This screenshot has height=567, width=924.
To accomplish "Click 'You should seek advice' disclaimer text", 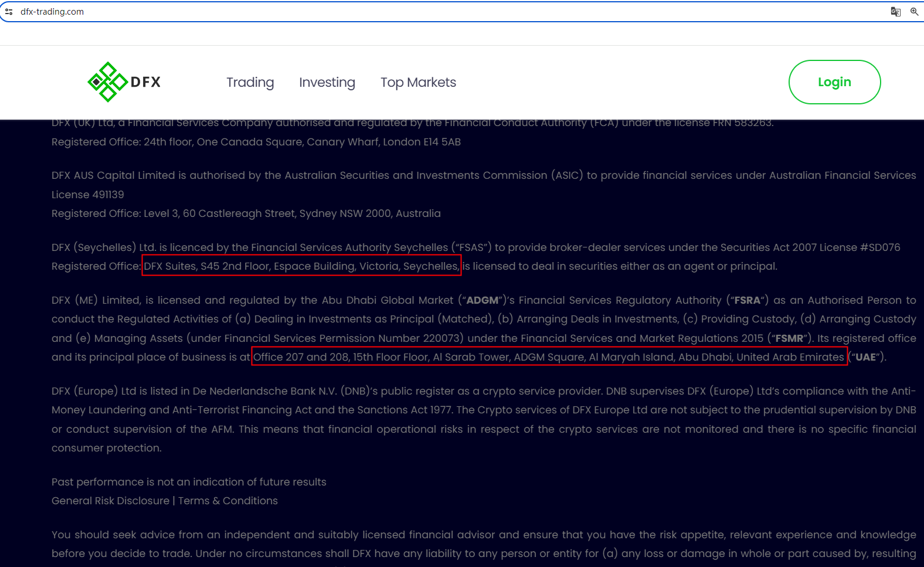I will (x=484, y=544).
